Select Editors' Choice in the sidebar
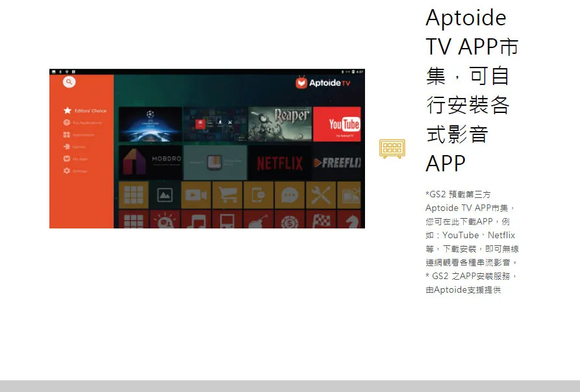Viewport: 580px width, 392px height. pos(85,111)
